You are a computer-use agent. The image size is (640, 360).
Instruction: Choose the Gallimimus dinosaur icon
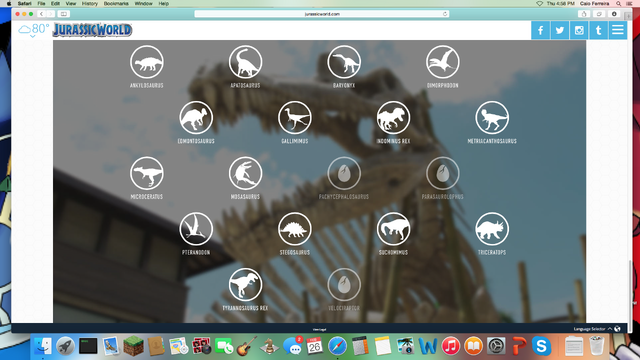point(295,118)
